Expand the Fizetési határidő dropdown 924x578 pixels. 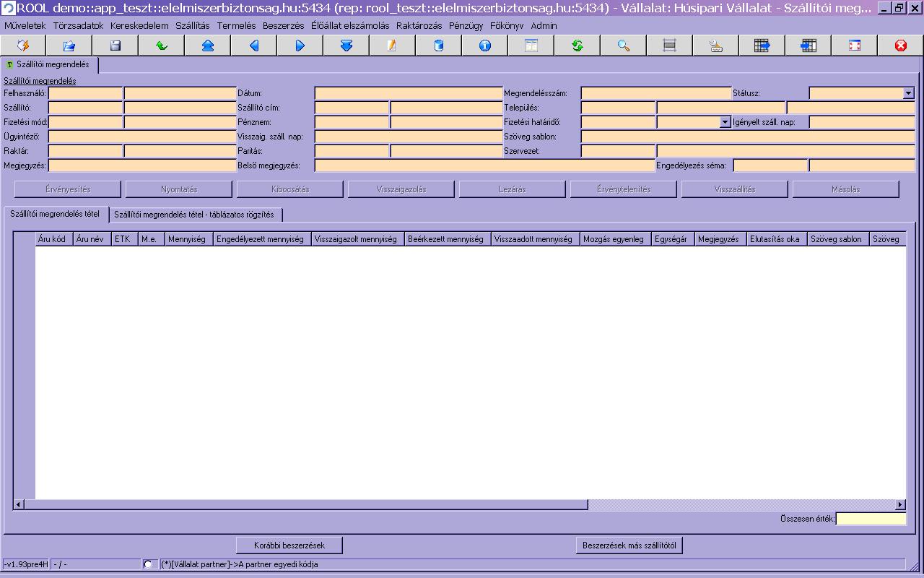coord(725,122)
